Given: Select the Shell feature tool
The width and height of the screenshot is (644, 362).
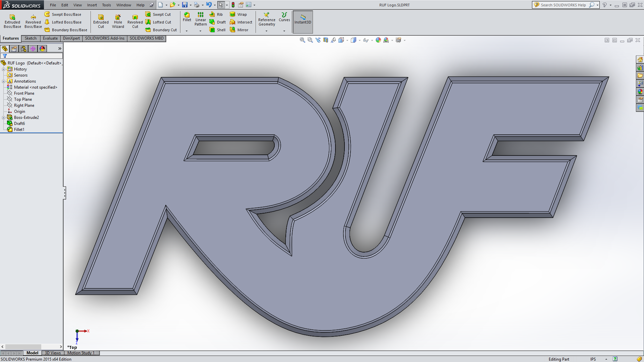Looking at the screenshot, I should click(217, 30).
